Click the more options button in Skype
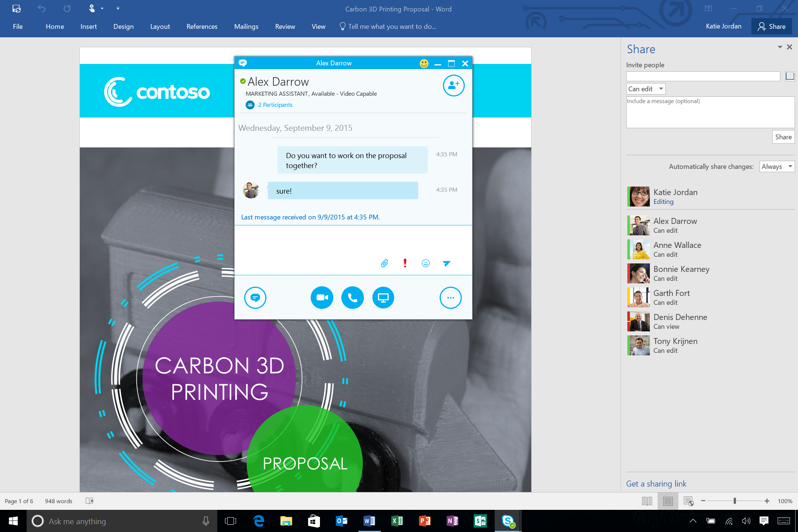 450,297
